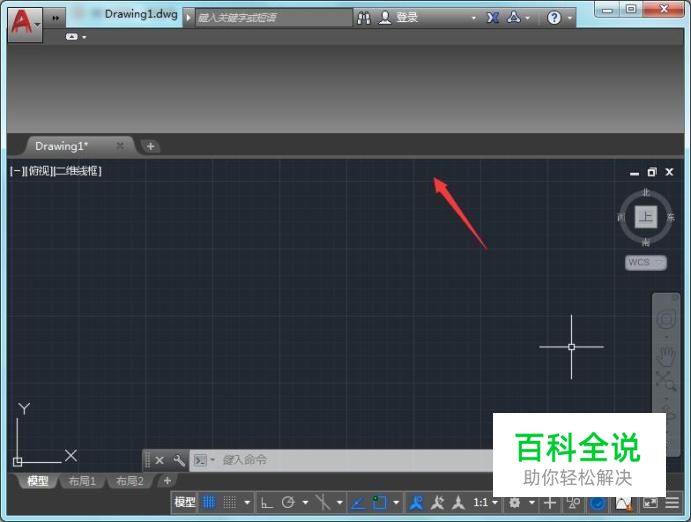Viewport: 691px width, 522px height.
Task: Add a new layout with plus button
Action: (167, 481)
